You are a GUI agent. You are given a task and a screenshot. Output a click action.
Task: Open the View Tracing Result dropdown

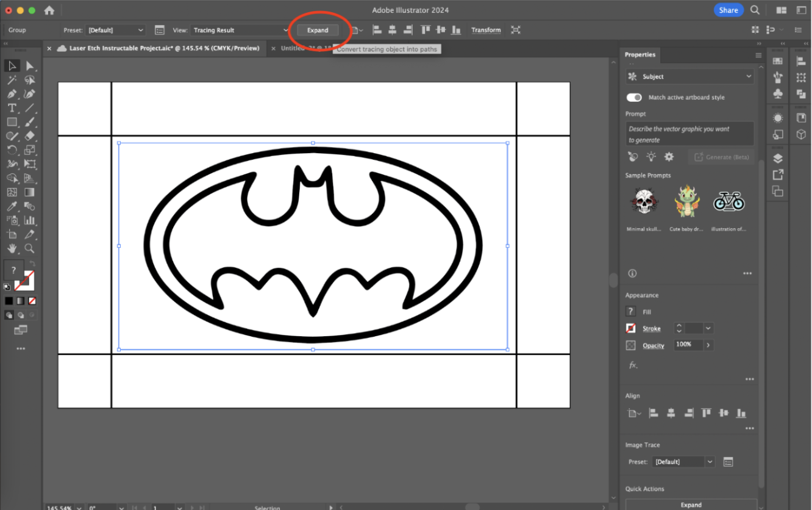[240, 30]
